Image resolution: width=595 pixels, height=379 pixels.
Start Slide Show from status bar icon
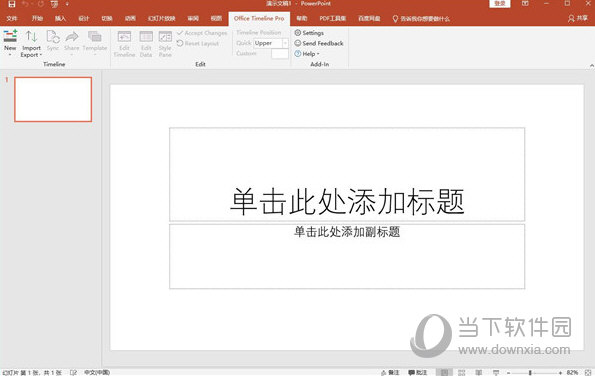point(496,373)
